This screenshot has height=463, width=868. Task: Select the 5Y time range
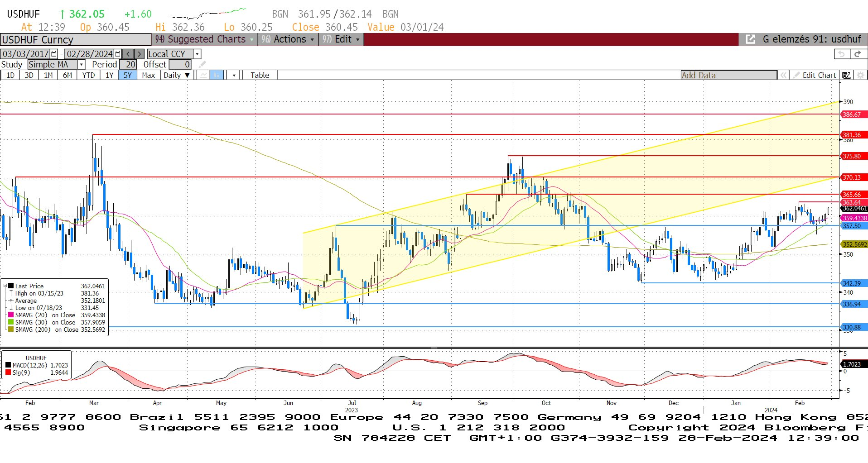point(128,75)
